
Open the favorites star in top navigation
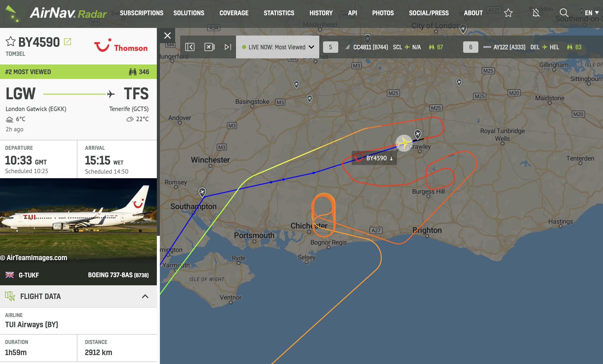click(508, 13)
